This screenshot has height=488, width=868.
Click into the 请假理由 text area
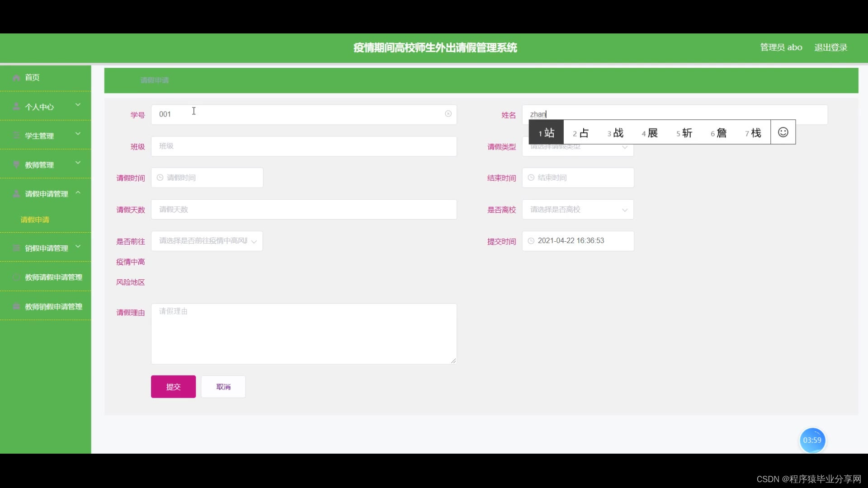coord(304,333)
